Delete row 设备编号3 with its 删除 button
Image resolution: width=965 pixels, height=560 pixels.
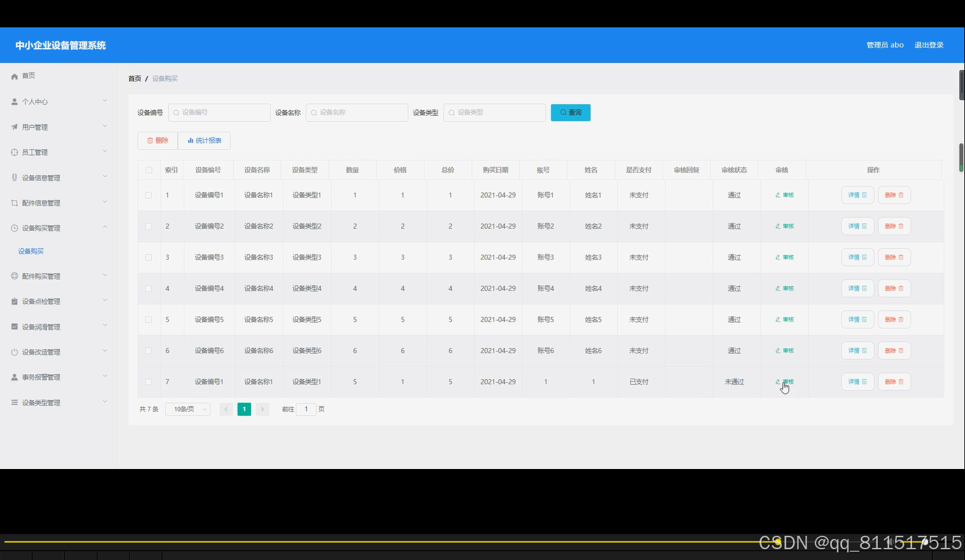(x=894, y=258)
